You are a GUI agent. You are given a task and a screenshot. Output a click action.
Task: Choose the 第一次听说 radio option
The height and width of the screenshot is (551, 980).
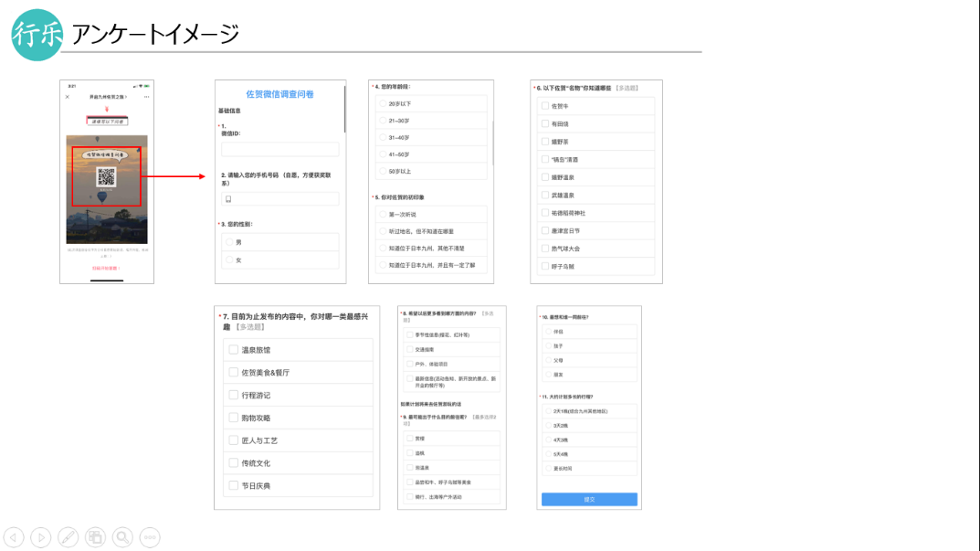tap(383, 215)
